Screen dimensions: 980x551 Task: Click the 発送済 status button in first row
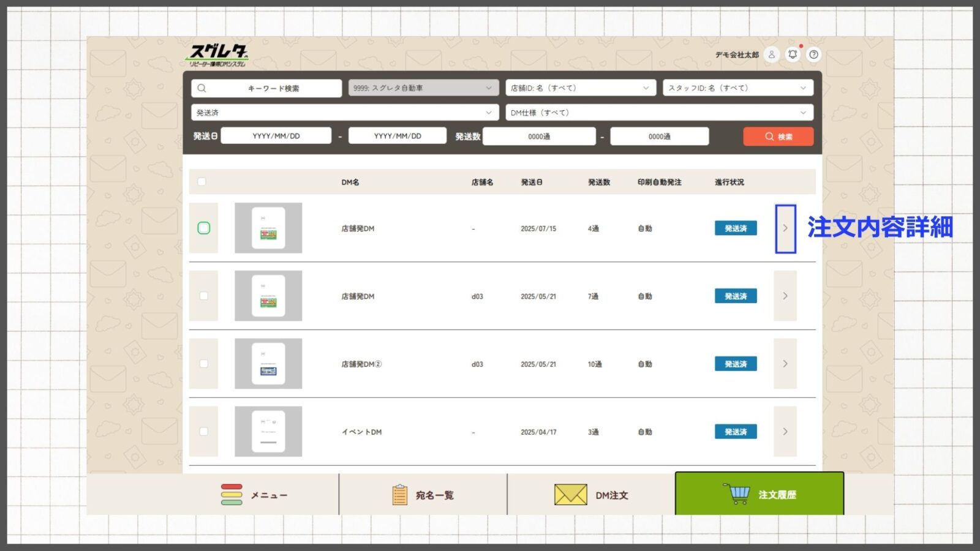pyautogui.click(x=736, y=228)
